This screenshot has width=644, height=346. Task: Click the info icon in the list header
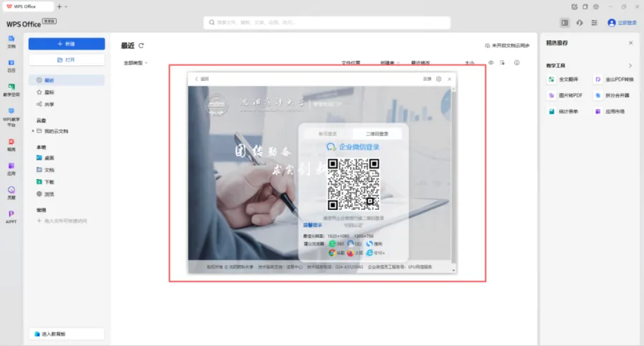[x=516, y=63]
